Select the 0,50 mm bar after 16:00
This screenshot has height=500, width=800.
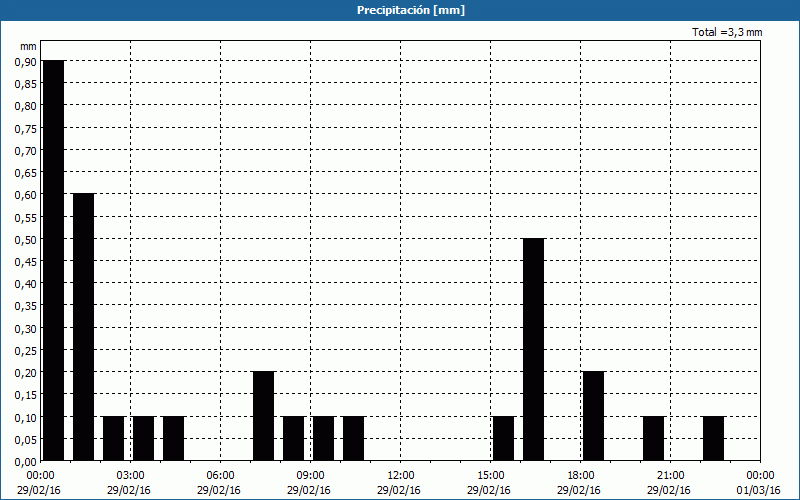tap(534, 349)
